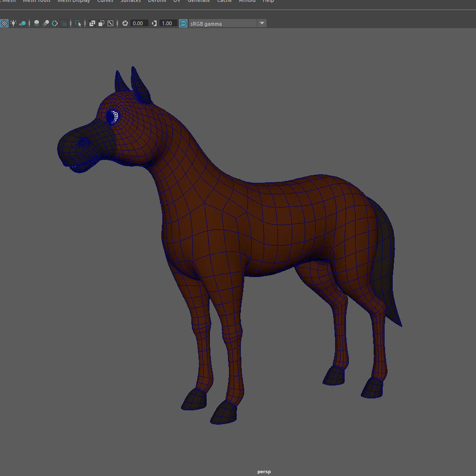This screenshot has height=476, width=476.
Task: Open the Arnold menu
Action: (x=247, y=1)
